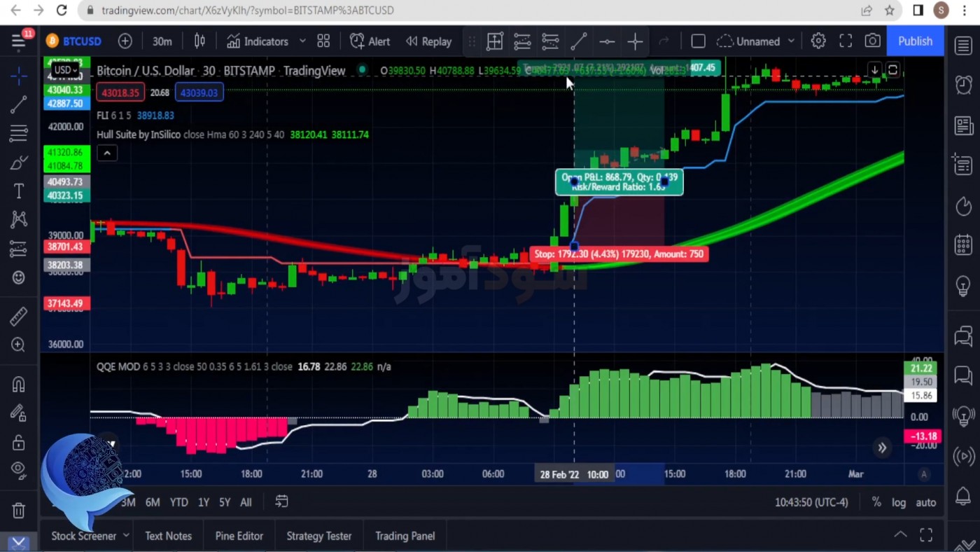The image size is (980, 552).
Task: Open the emoji icons tool
Action: 19,277
